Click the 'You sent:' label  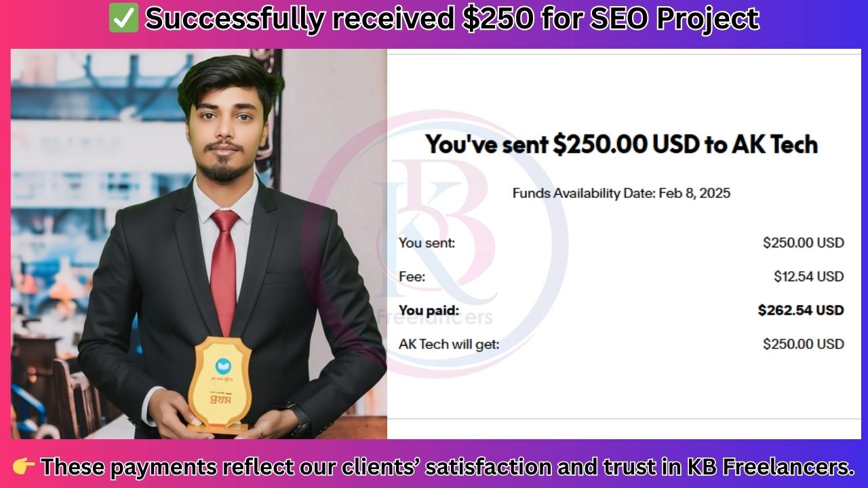427,243
